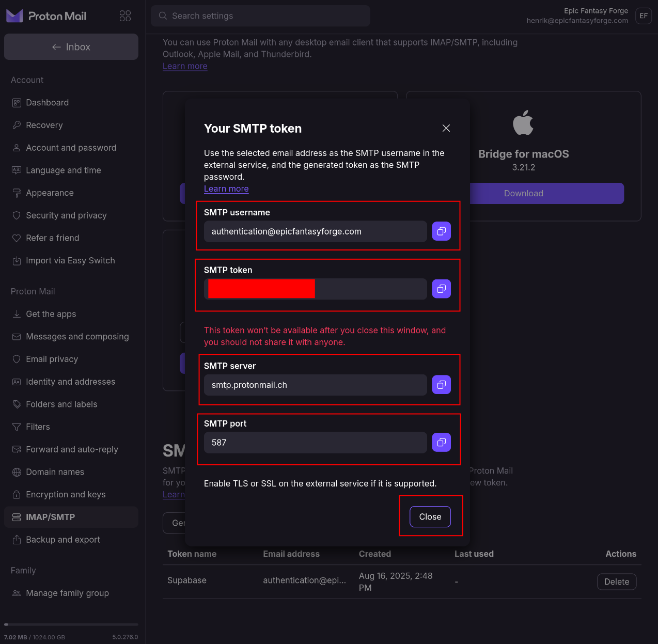Copy the SMTP port number

441,442
